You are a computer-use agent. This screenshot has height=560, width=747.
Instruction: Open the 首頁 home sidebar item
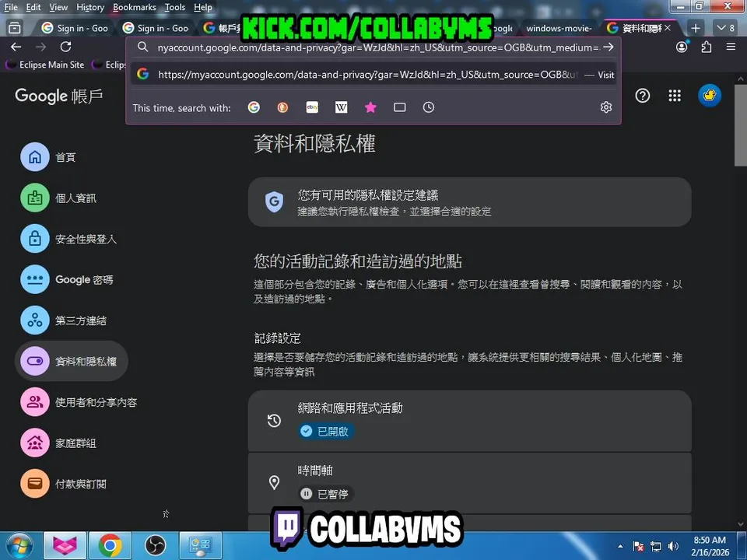click(x=47, y=156)
